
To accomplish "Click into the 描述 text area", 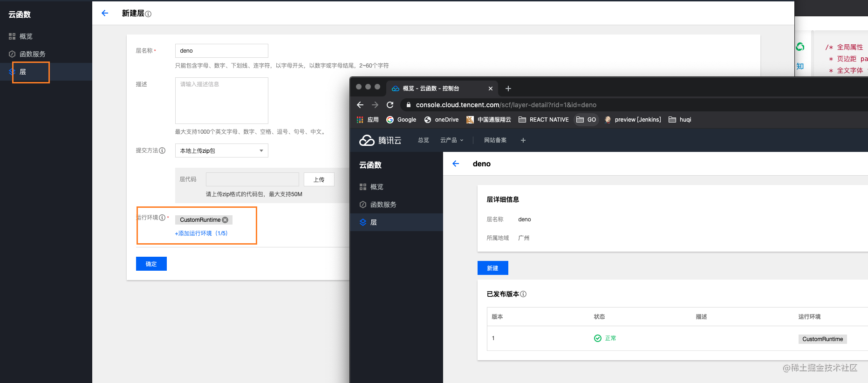I will [x=221, y=101].
